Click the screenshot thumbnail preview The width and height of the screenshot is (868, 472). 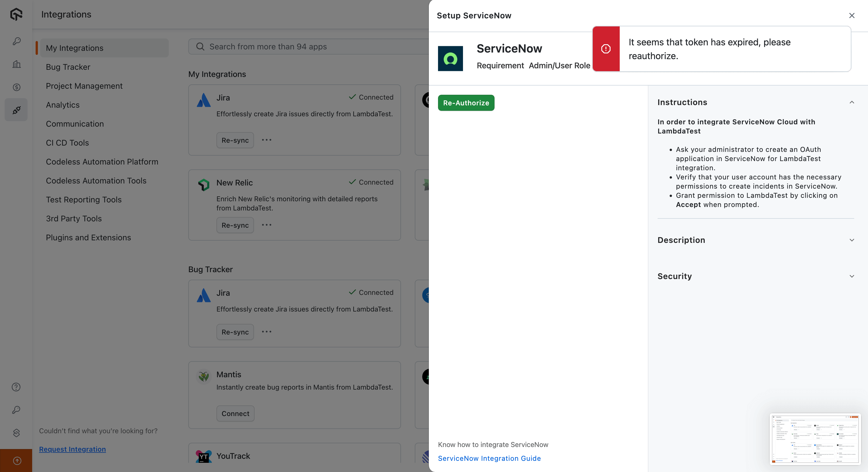(x=815, y=439)
